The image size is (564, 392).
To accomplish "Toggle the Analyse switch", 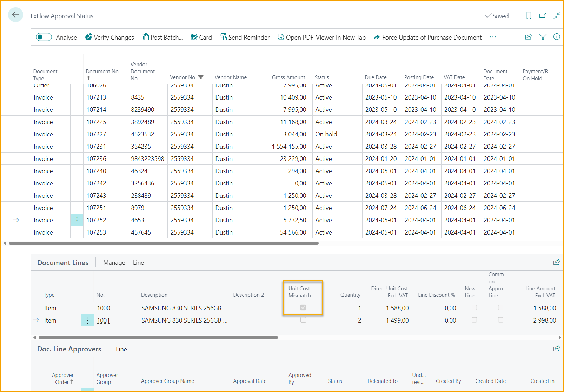I will click(44, 37).
